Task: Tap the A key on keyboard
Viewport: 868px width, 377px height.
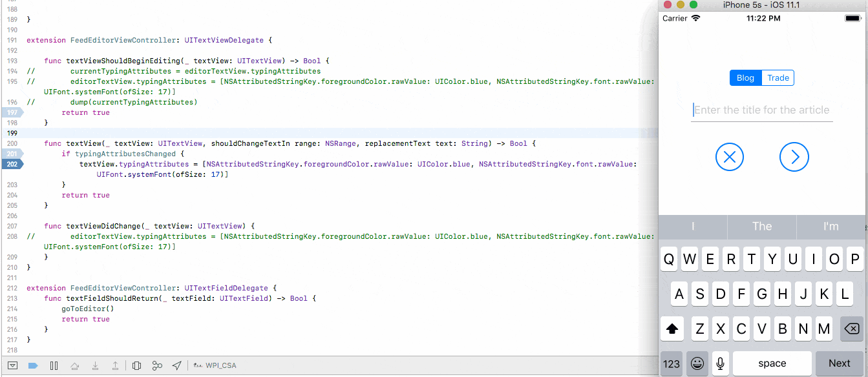Action: tap(679, 294)
